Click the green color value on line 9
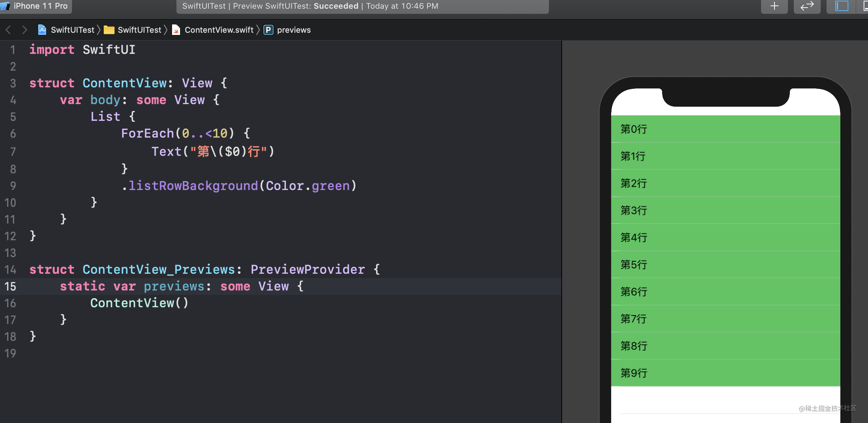The image size is (868, 423). 331,186
